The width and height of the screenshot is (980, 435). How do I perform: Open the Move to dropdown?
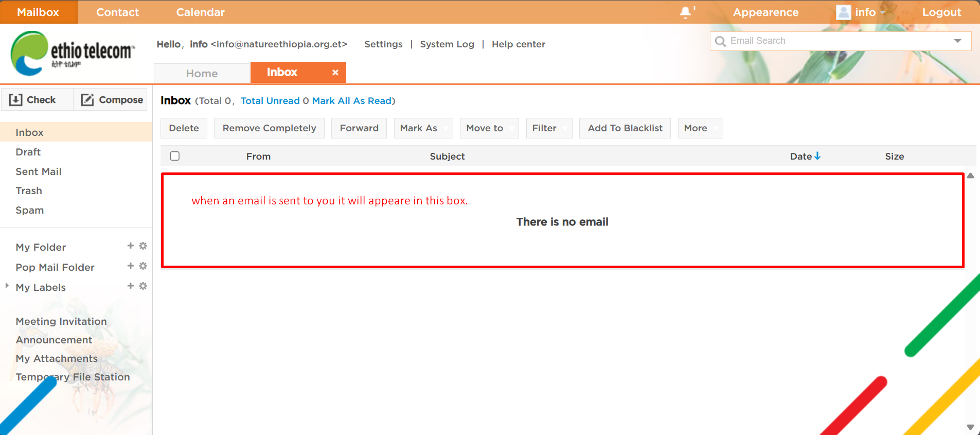[489, 128]
